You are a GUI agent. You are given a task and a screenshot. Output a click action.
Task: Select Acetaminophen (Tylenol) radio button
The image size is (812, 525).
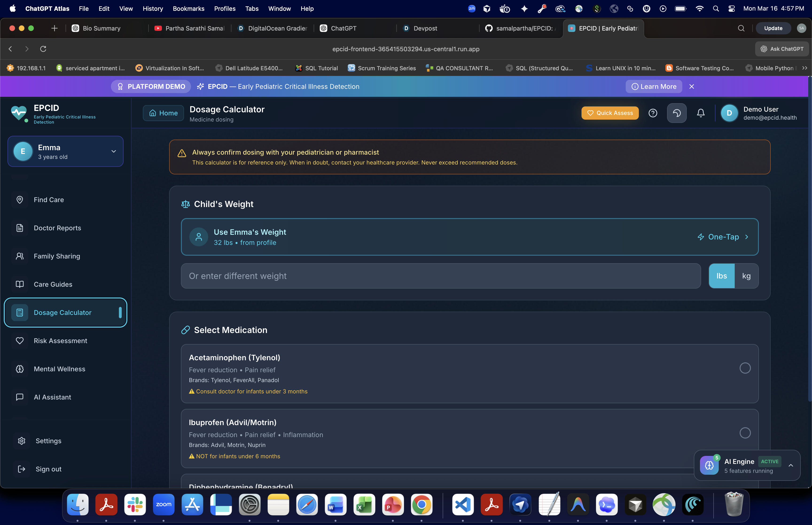pyautogui.click(x=745, y=368)
